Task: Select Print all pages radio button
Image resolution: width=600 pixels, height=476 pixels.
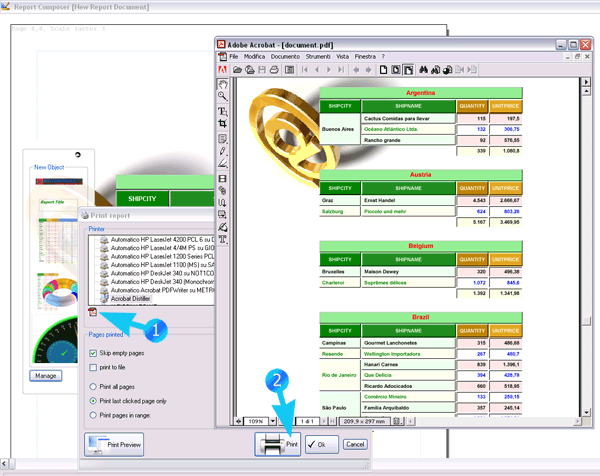Action: [93, 387]
